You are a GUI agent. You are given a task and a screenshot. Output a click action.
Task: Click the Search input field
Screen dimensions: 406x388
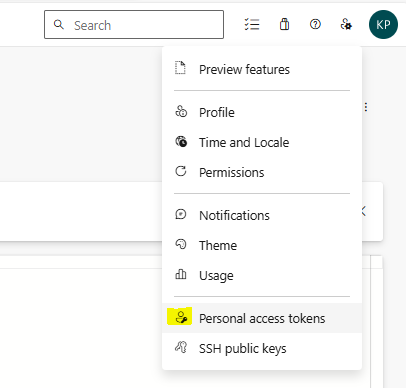(x=134, y=25)
